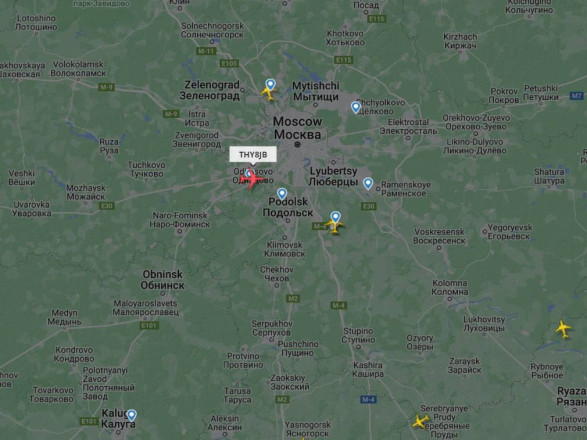The height and width of the screenshot is (440, 587).
Task: Click the Kolomna town label
Action: (450, 287)
